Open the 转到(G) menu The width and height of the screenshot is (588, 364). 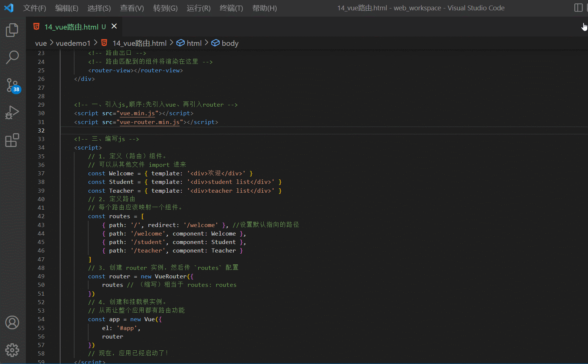(165, 8)
